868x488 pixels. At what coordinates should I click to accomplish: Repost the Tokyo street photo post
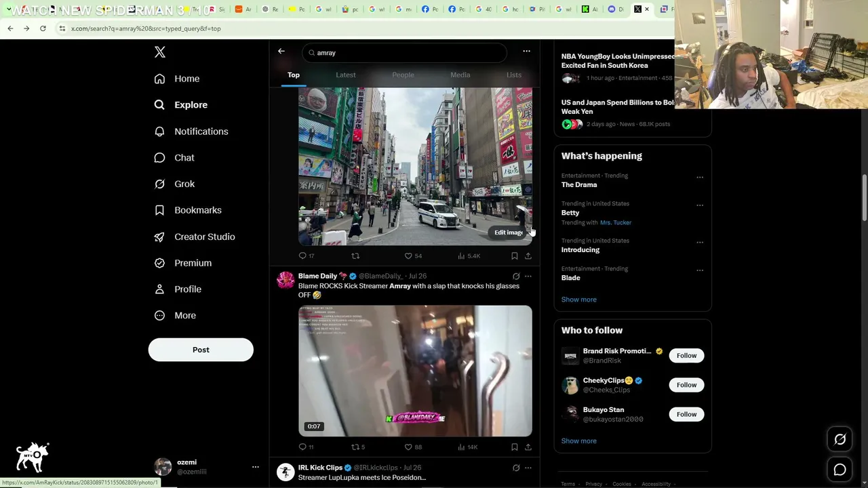click(355, 256)
